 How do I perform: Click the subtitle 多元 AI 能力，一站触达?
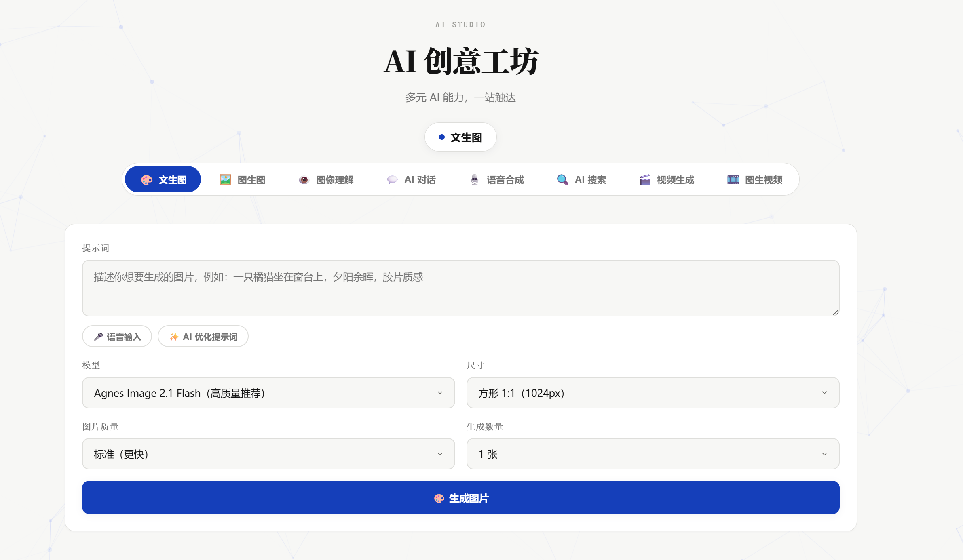coord(460,97)
